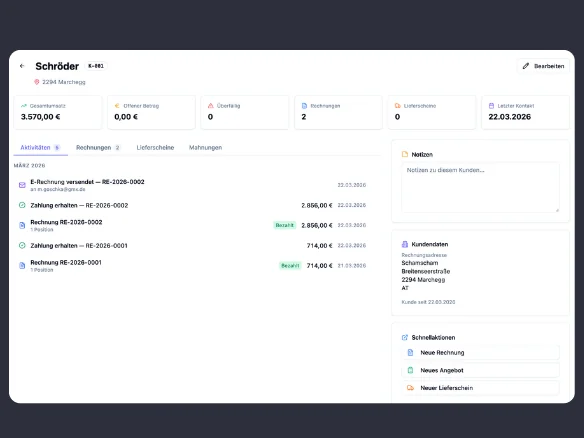Viewport: 584px width, 438px height.
Task: Click the document icon for Rechnung RE-2026-0002
Action: click(x=22, y=225)
